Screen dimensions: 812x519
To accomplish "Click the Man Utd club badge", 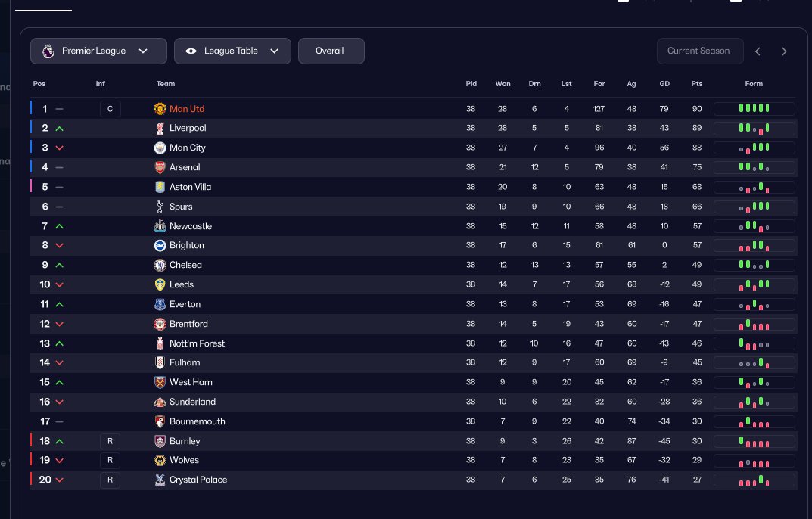I will (160, 109).
